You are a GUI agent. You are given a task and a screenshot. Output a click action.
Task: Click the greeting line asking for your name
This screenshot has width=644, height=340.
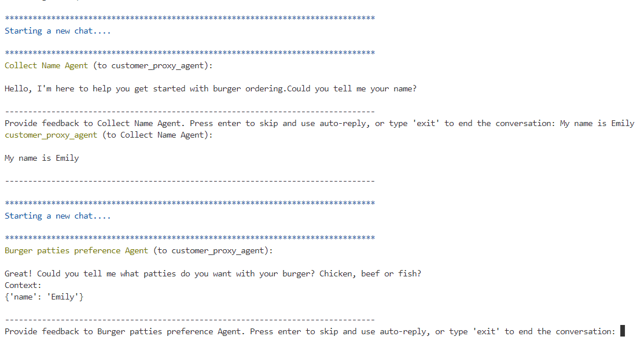point(210,88)
